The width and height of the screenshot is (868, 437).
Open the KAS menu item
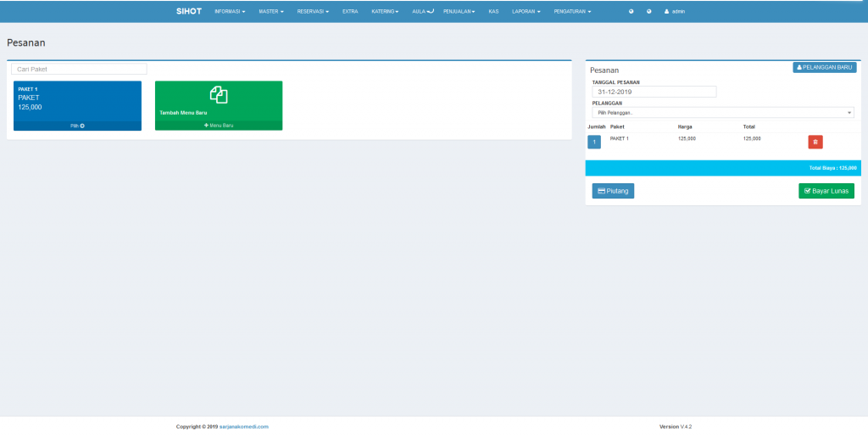click(x=494, y=11)
